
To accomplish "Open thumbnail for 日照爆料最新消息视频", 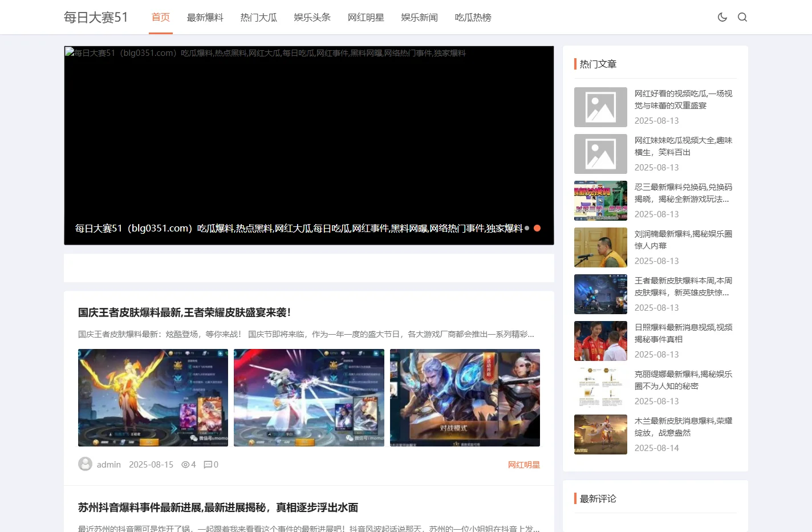I will [x=600, y=341].
